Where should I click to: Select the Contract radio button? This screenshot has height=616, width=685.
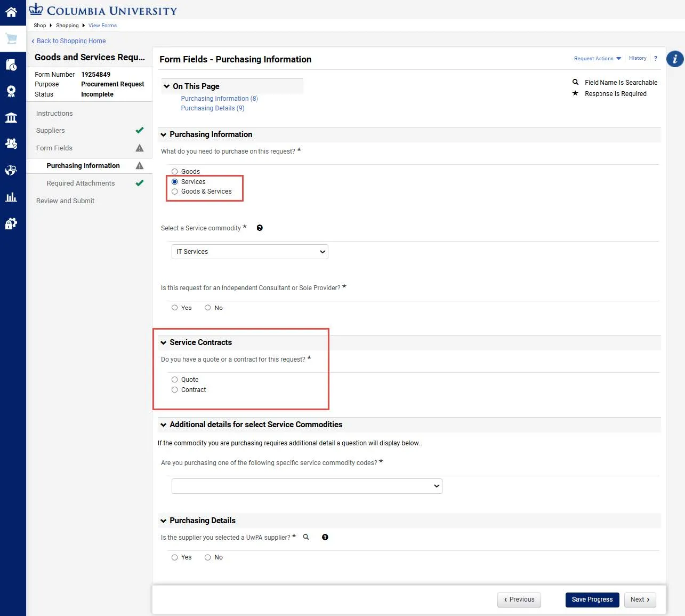[x=174, y=390]
